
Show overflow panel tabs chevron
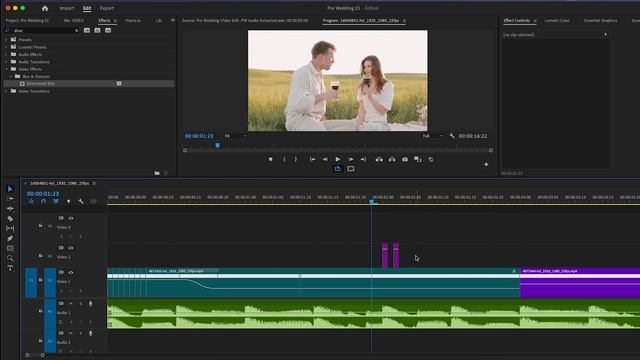click(173, 20)
